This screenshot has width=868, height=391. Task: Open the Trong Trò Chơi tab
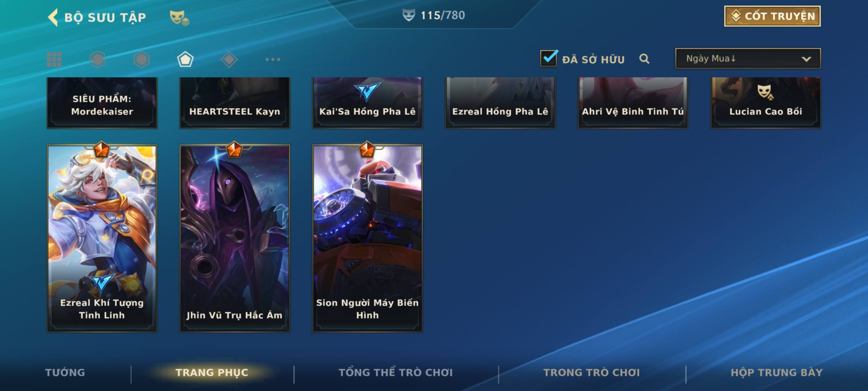pyautogui.click(x=592, y=373)
